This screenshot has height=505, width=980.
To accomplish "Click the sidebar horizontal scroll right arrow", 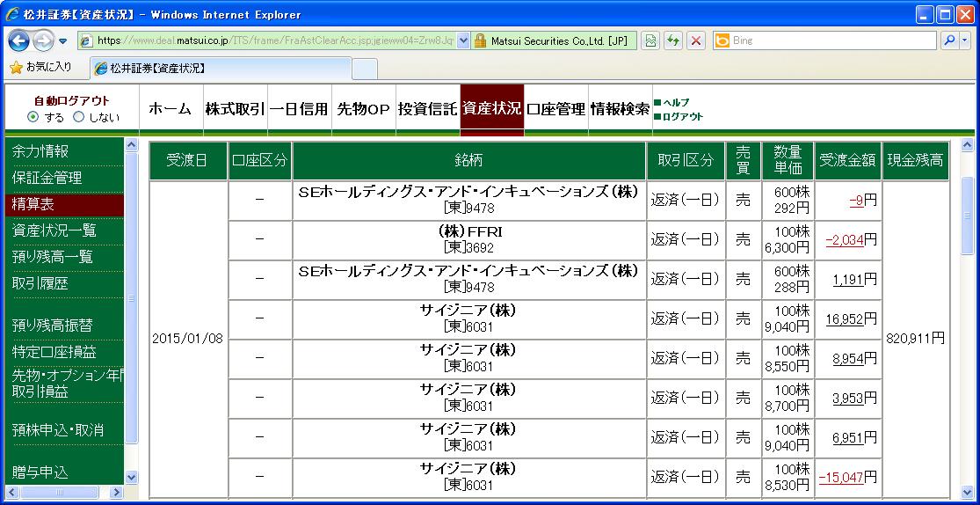I will (x=116, y=492).
